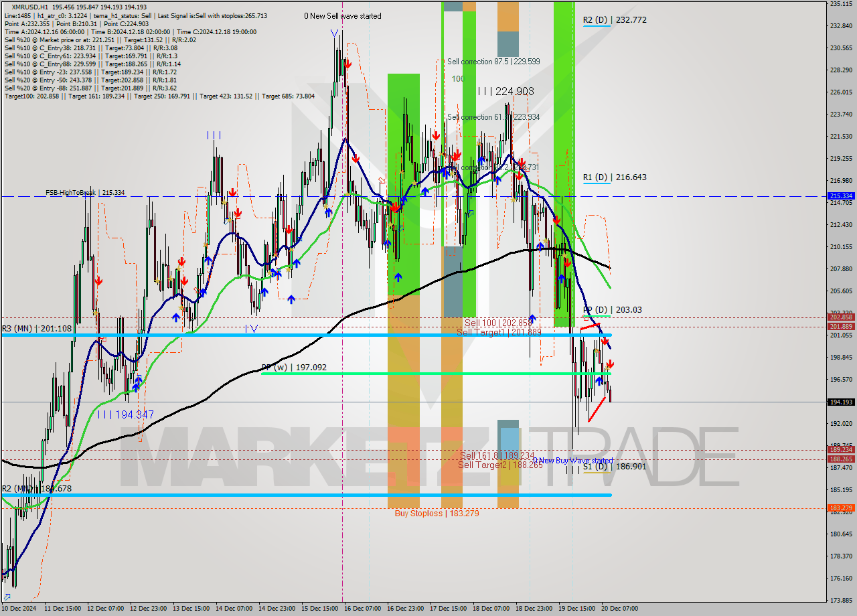Click the red sell arrow near 228.290 peak
The height and width of the screenshot is (616, 857).
348,64
